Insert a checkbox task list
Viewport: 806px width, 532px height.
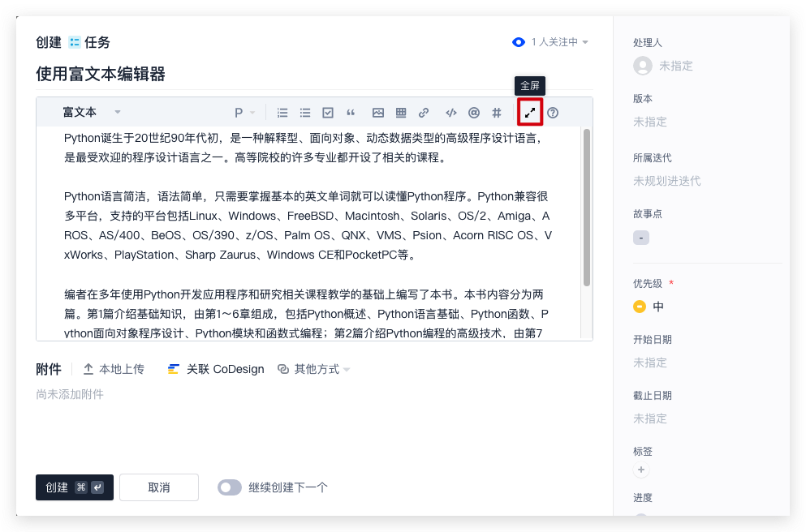point(327,113)
